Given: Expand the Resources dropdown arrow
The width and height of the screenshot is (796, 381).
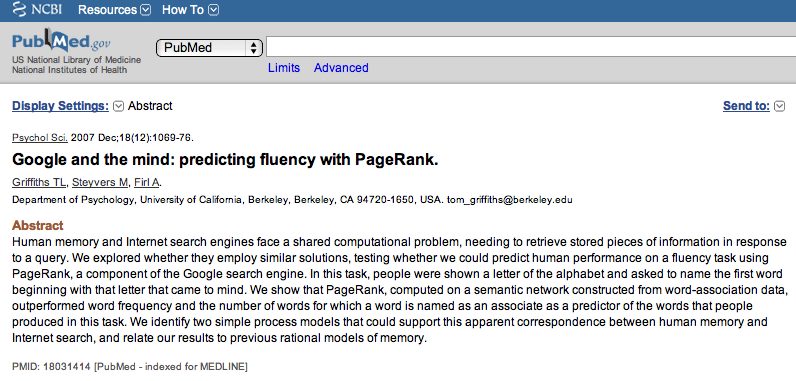Looking at the screenshot, I should 145,10.
